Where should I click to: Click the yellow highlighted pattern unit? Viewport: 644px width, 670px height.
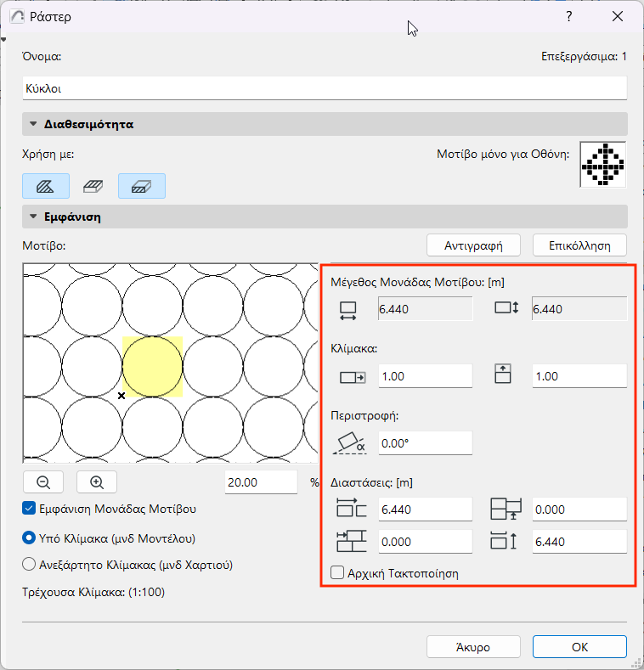coord(153,367)
